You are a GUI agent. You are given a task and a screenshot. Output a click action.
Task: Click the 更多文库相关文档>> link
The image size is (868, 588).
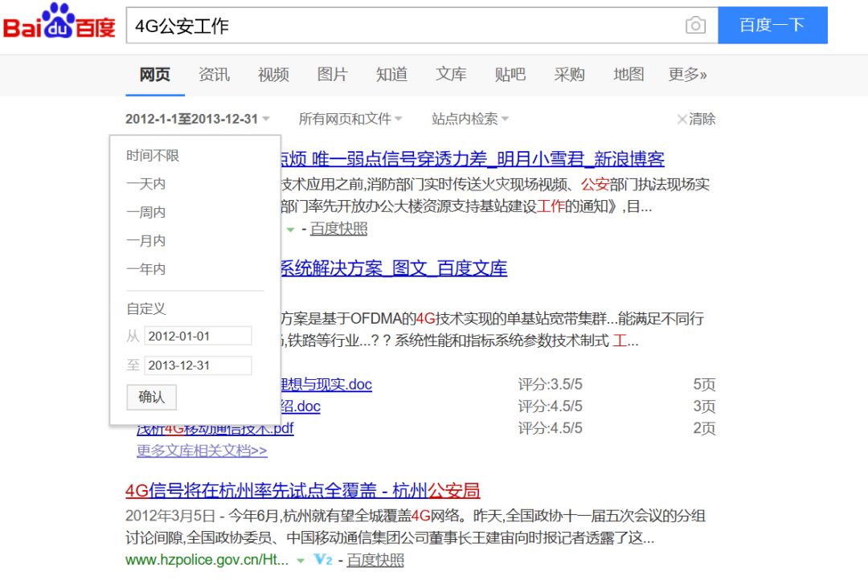[202, 451]
